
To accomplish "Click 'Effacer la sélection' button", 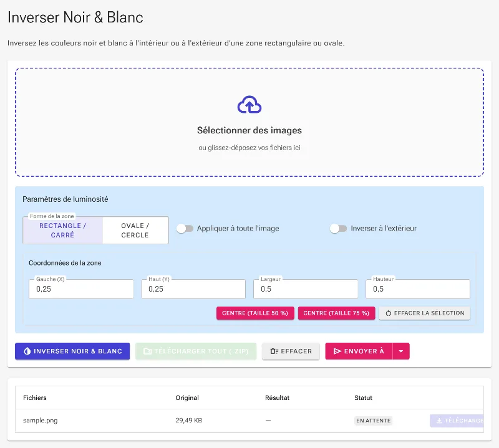I will pyautogui.click(x=425, y=313).
